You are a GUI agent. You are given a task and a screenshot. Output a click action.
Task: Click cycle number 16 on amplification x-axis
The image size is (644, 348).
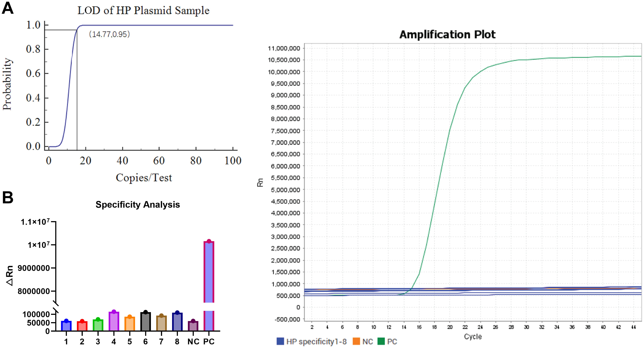419,327
